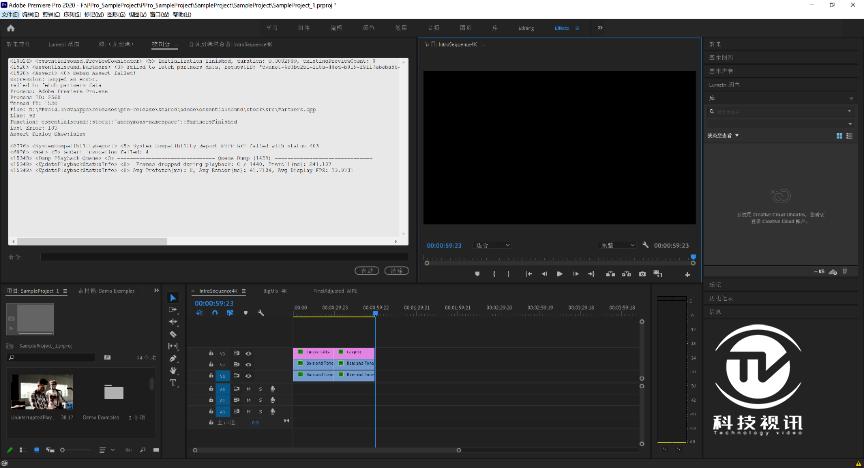
Task: Click the Export Frame camera icon
Action: tap(641, 274)
